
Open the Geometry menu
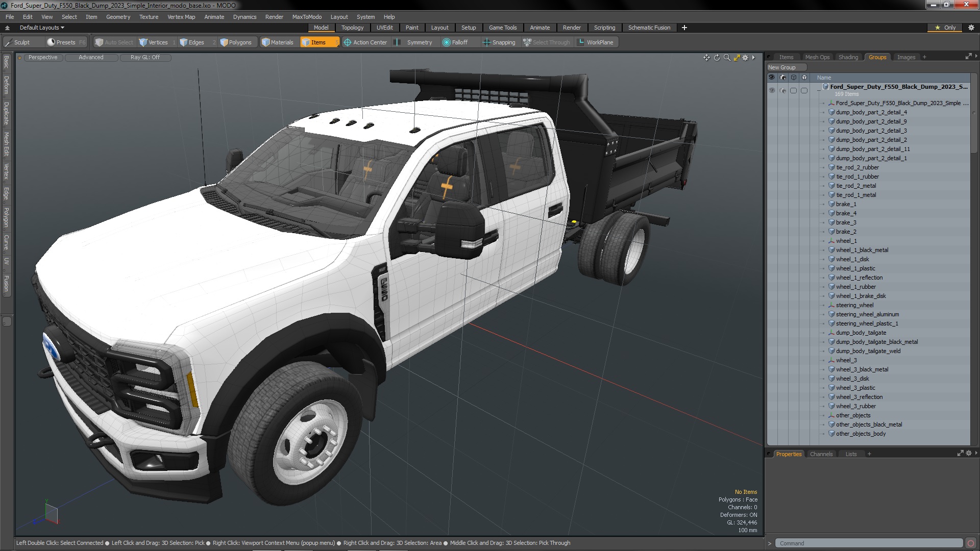[118, 17]
